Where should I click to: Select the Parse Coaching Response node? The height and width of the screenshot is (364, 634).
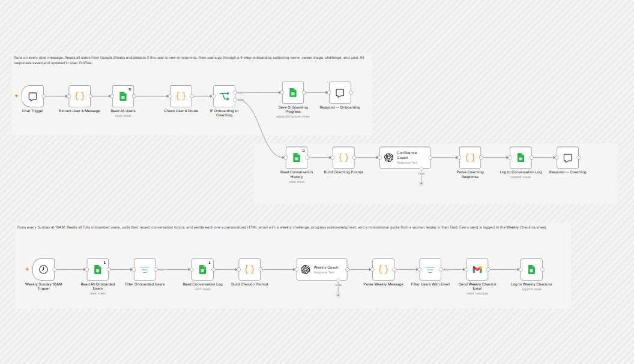(470, 158)
